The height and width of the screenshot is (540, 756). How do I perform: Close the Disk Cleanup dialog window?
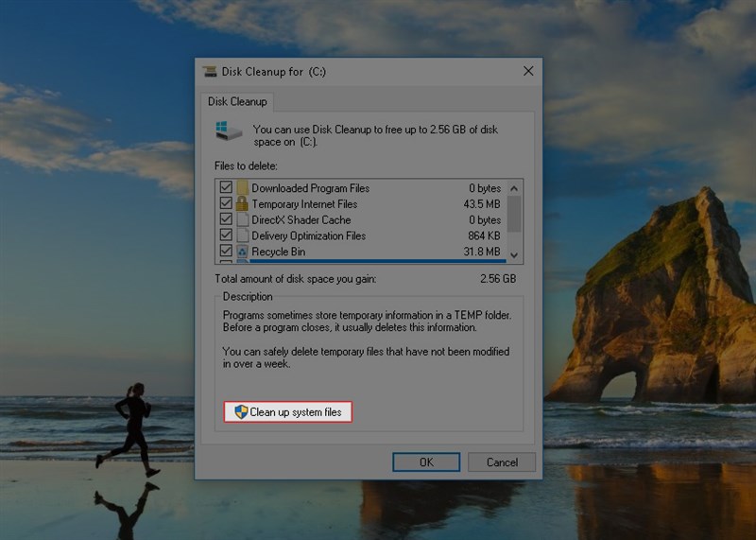(528, 71)
